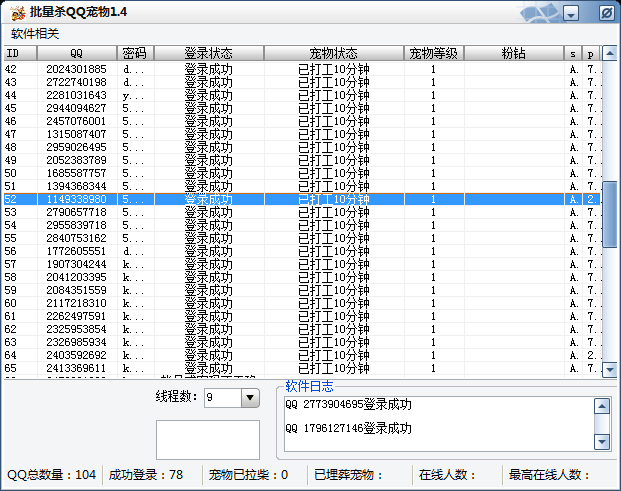This screenshot has height=491, width=621.
Task: Select row with QQ 2722740198
Action: [x=302, y=82]
